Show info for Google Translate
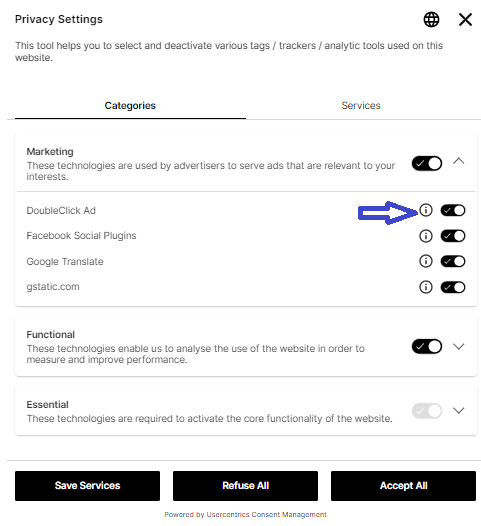 [x=426, y=261]
